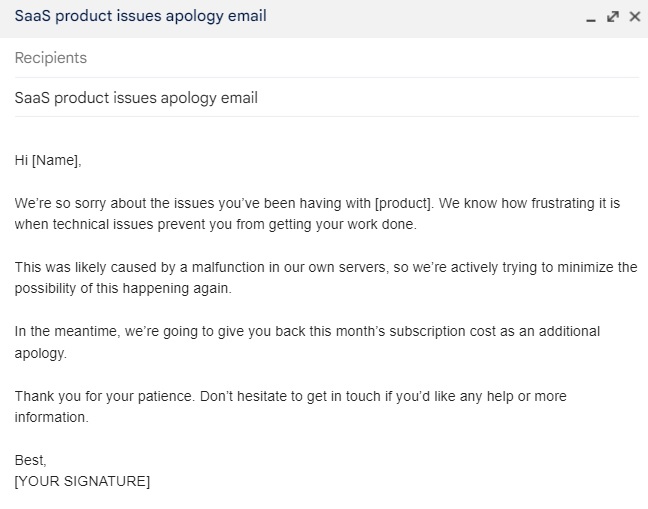Click the greeting word "Hi"

coord(21,160)
